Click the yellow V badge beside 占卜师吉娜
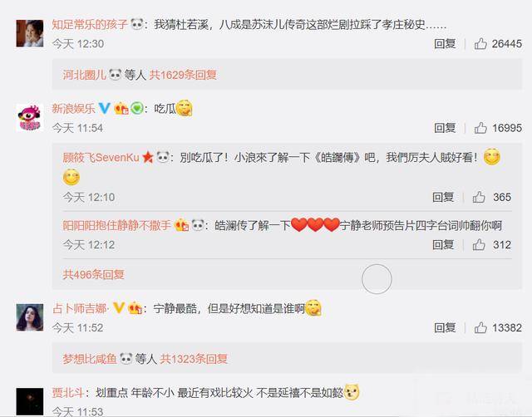Image resolution: width=532 pixels, height=417 pixels. coord(119,308)
